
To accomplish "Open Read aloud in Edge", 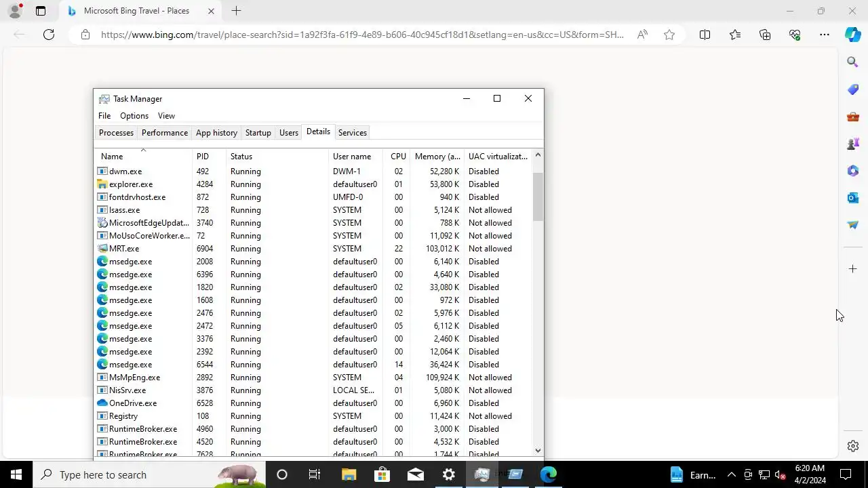I will point(642,35).
